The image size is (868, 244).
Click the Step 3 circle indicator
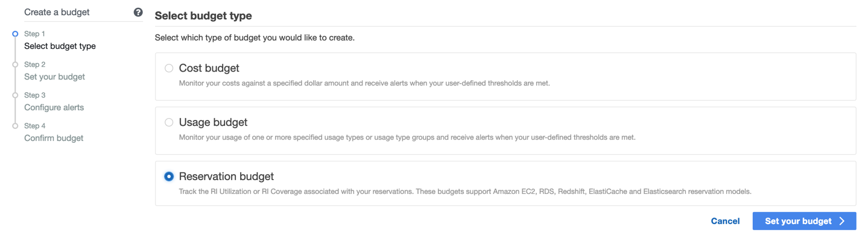15,95
